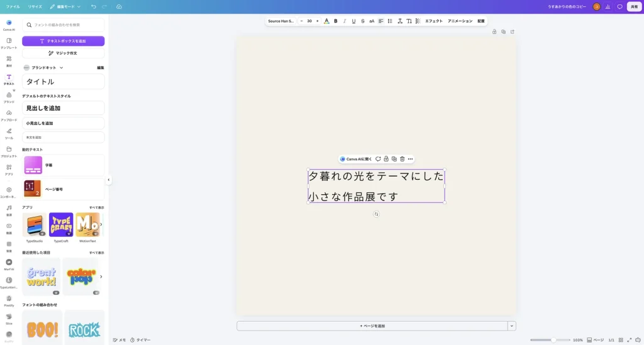Open more options (…) on text toolbar
Image resolution: width=644 pixels, height=345 pixels.
(x=410, y=159)
